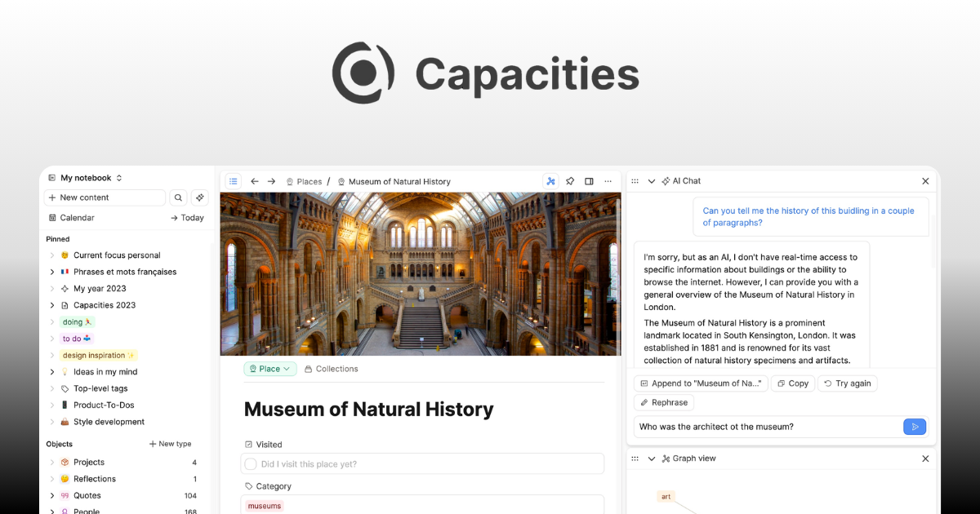Open the search icon beside New content

pyautogui.click(x=178, y=197)
